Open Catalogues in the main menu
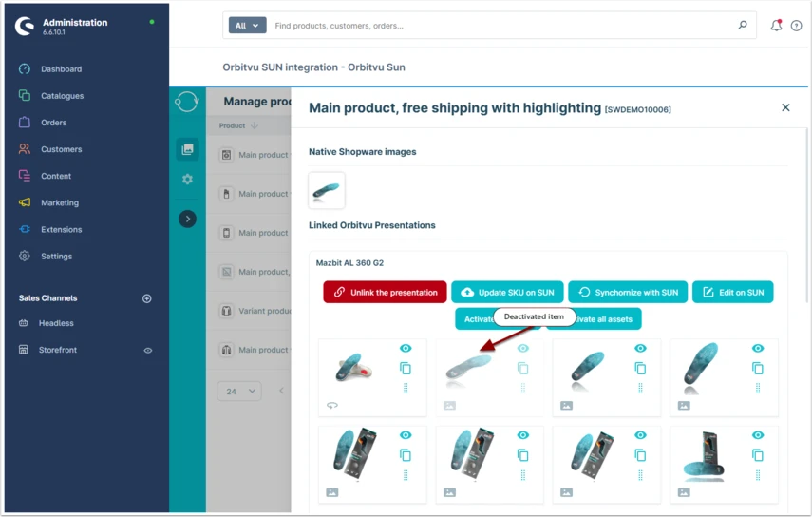This screenshot has height=517, width=812. pos(62,96)
